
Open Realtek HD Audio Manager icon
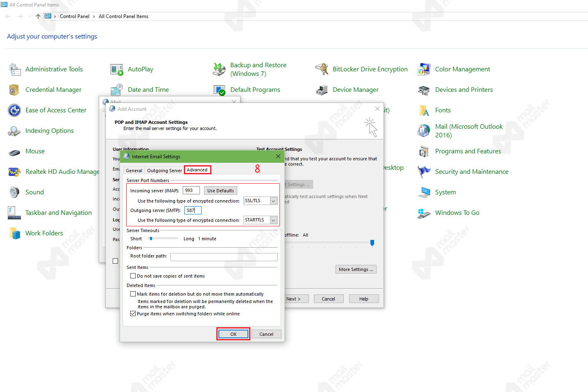click(x=14, y=172)
